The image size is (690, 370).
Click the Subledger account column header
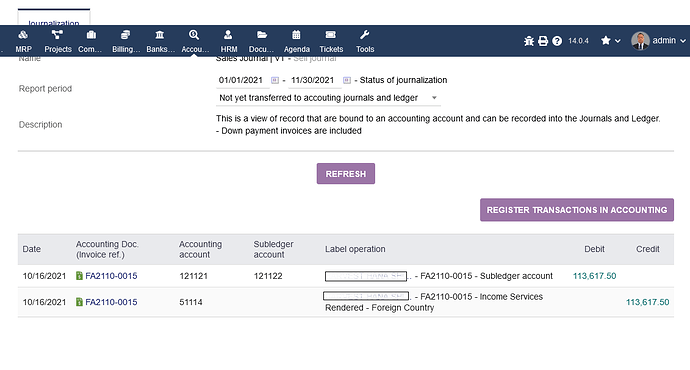coord(273,249)
